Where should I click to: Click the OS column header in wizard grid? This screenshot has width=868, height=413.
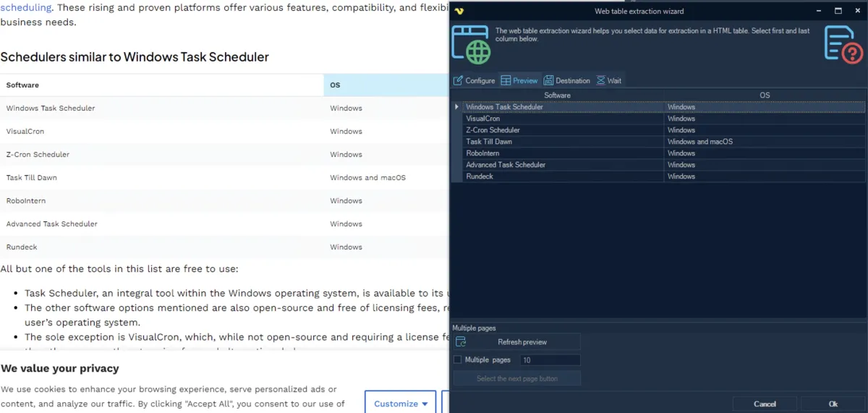pos(765,95)
